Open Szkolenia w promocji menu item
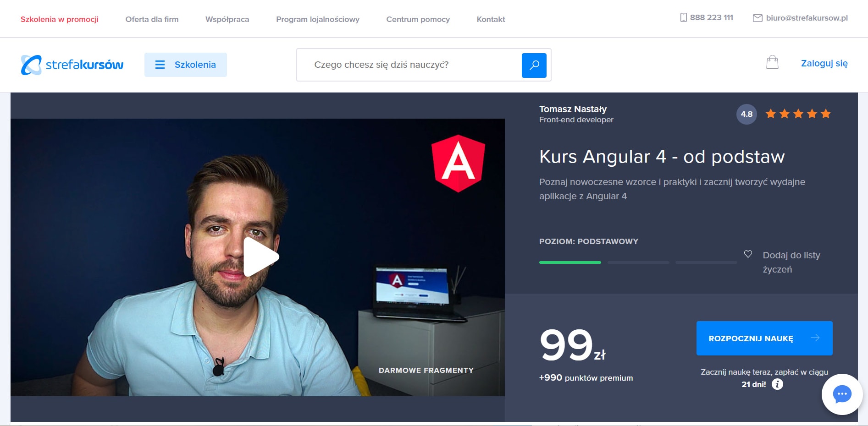The width and height of the screenshot is (868, 426). 60,19
